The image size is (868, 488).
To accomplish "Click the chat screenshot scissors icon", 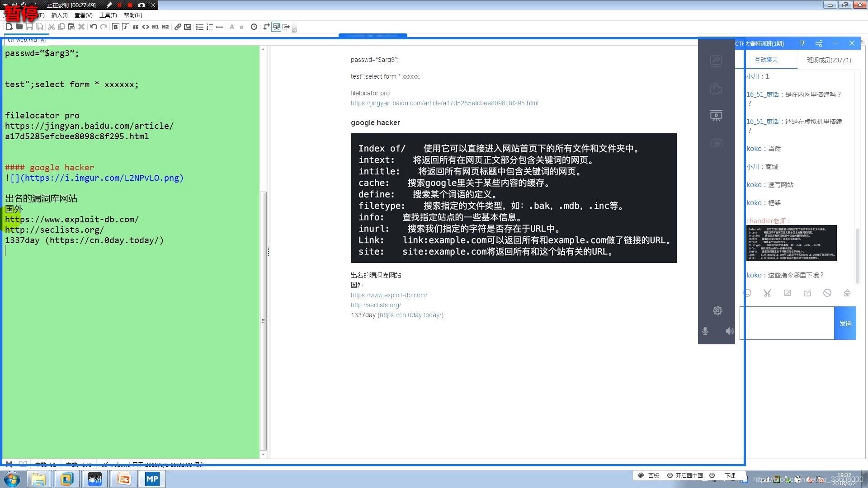I will pos(767,293).
